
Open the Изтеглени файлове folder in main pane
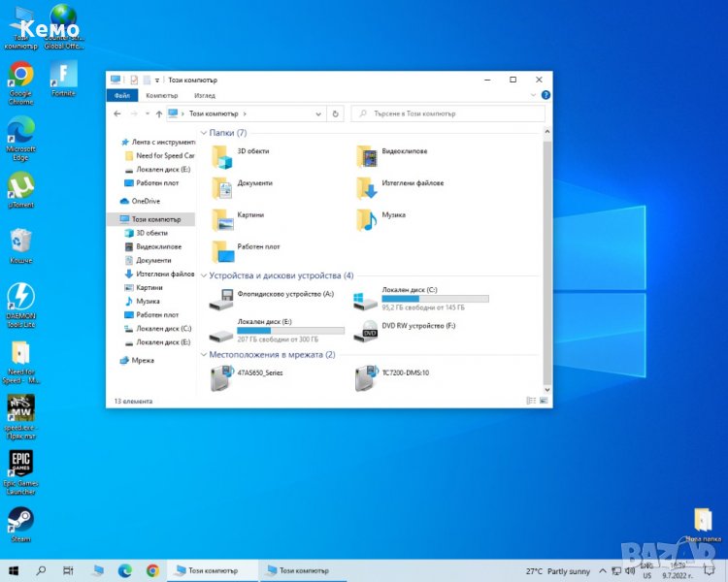click(x=366, y=186)
